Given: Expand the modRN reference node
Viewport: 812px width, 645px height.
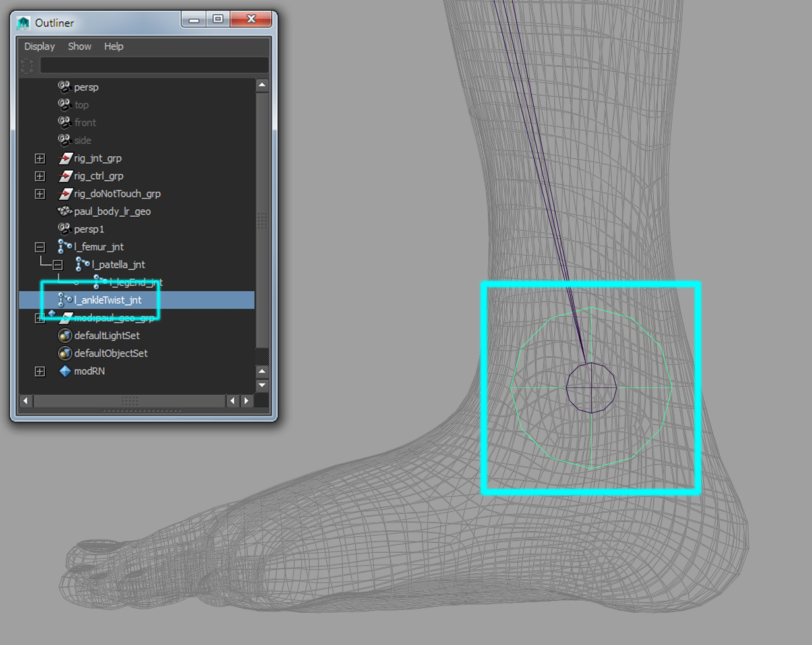Looking at the screenshot, I should point(40,371).
